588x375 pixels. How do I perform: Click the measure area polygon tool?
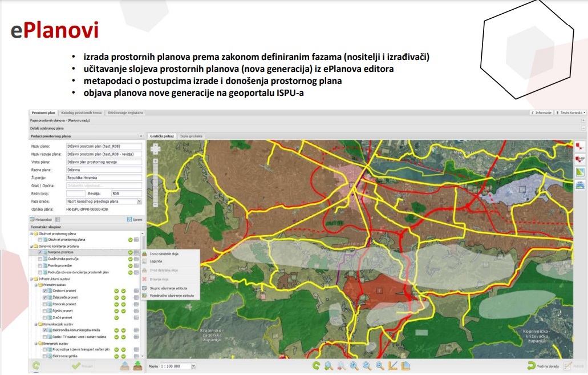click(405, 366)
